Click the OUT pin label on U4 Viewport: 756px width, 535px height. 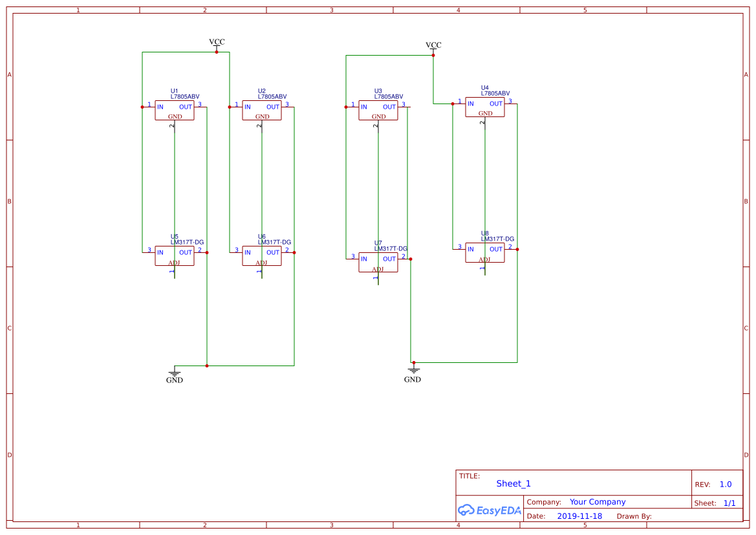click(495, 104)
